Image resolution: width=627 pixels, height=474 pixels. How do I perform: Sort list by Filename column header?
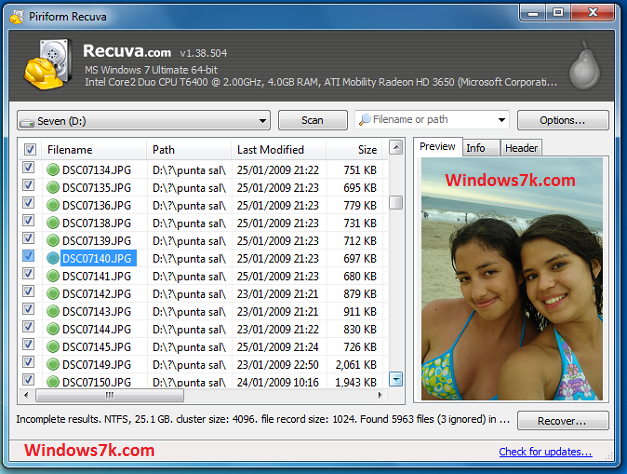point(94,150)
